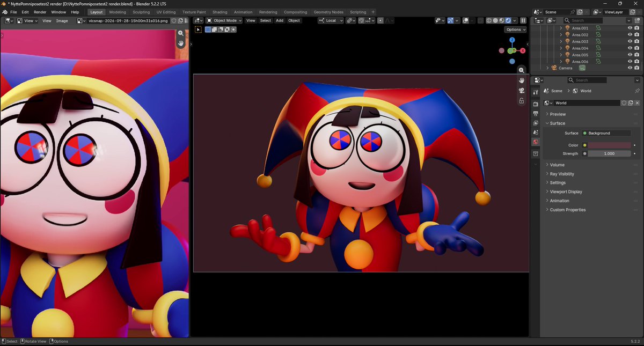Viewport: 644px width, 346px height.
Task: Toggle viewport gizmos display button
Action: click(450, 20)
